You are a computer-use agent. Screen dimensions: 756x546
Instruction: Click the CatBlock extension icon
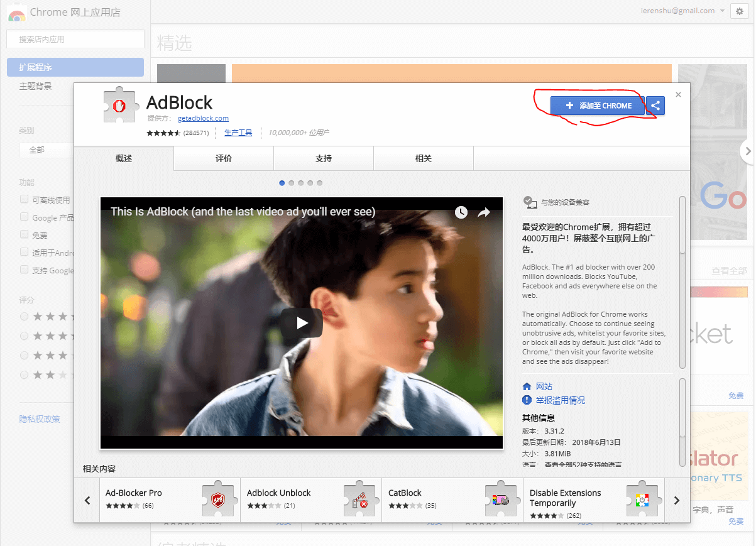[500, 500]
